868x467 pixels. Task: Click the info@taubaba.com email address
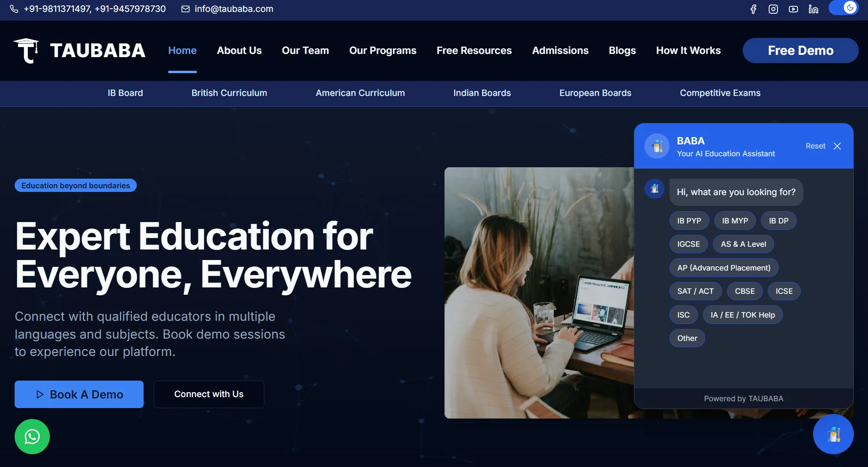click(234, 9)
